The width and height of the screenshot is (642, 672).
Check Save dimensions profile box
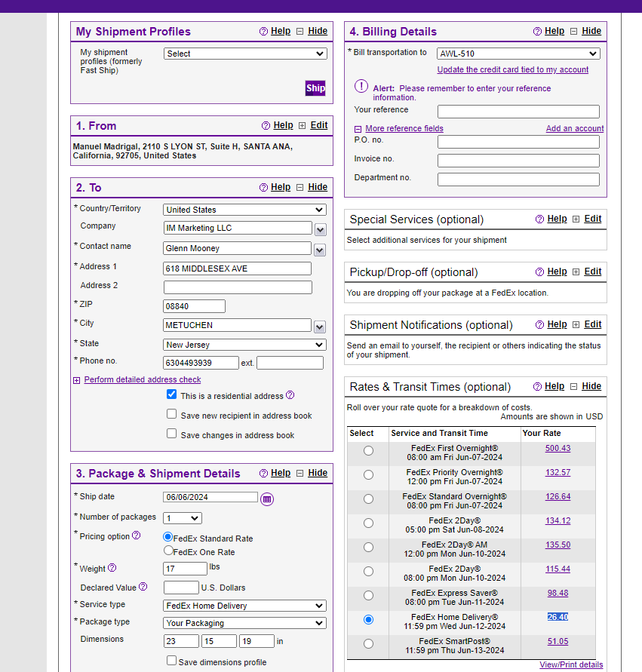(171, 661)
